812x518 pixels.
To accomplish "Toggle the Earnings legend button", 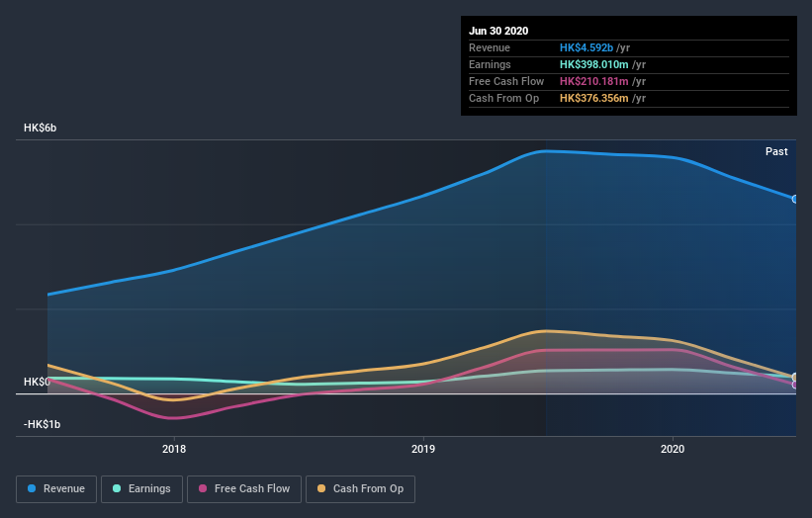I will (141, 489).
